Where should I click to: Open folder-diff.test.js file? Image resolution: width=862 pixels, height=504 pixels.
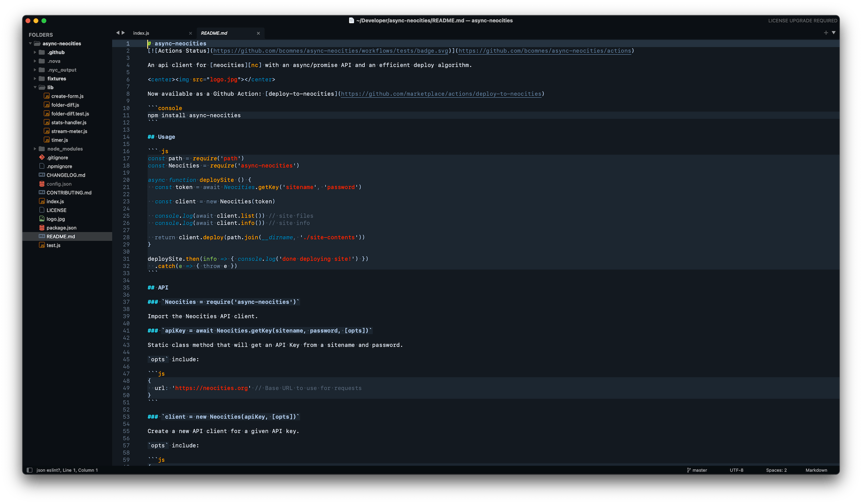click(x=70, y=114)
